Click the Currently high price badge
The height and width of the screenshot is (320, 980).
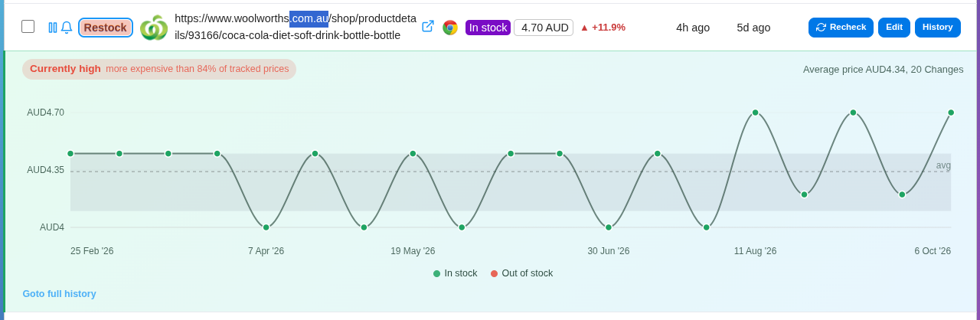point(159,69)
